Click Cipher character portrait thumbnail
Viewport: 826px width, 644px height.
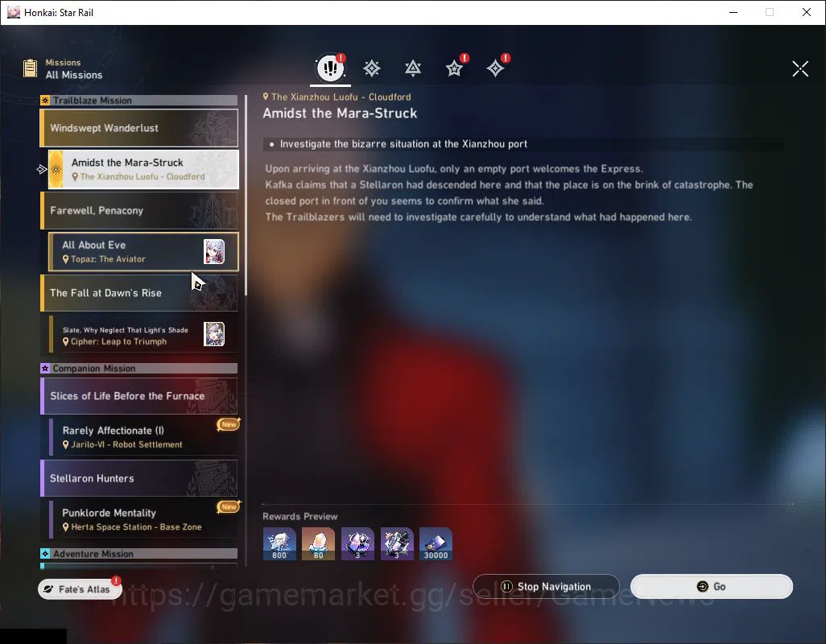click(214, 334)
